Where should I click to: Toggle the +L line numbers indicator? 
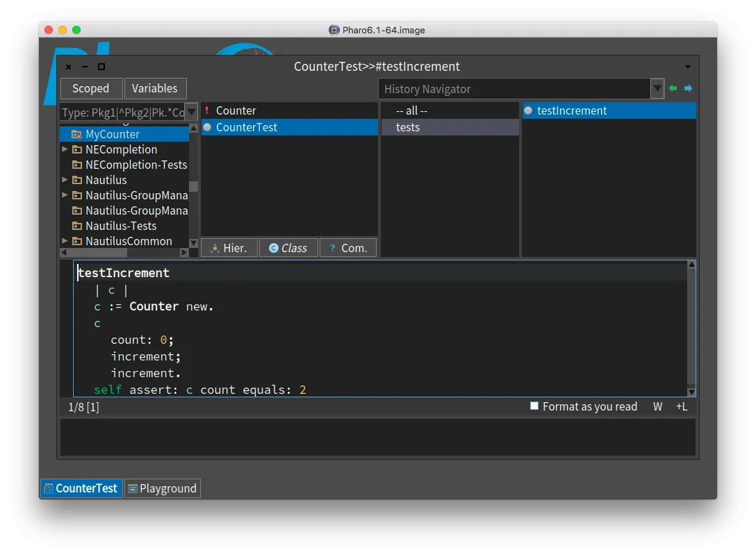tap(682, 406)
